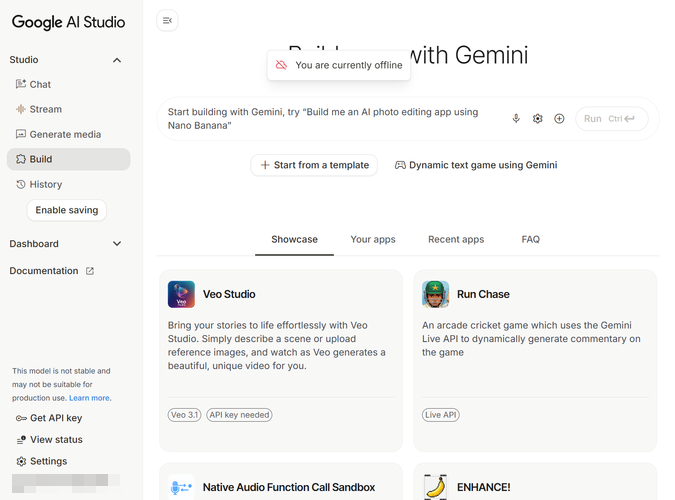The width and height of the screenshot is (675, 500).
Task: Switch to the Recent apps tab
Action: [x=456, y=240]
